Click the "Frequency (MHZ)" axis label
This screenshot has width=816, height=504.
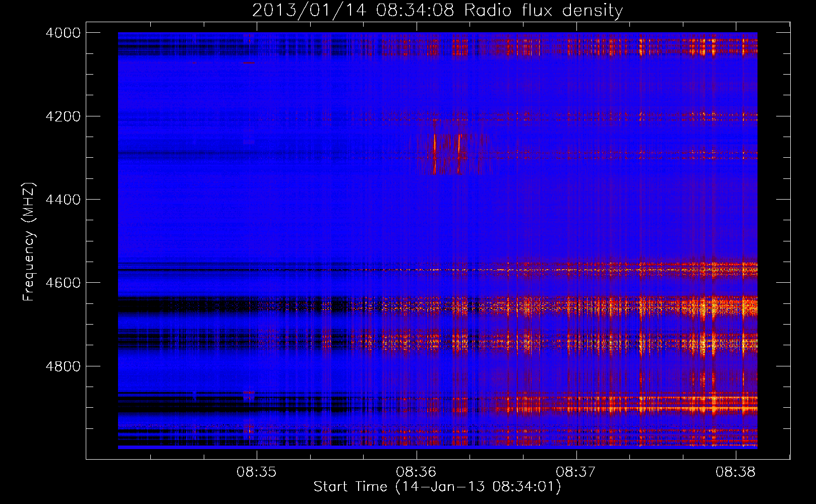(29, 242)
